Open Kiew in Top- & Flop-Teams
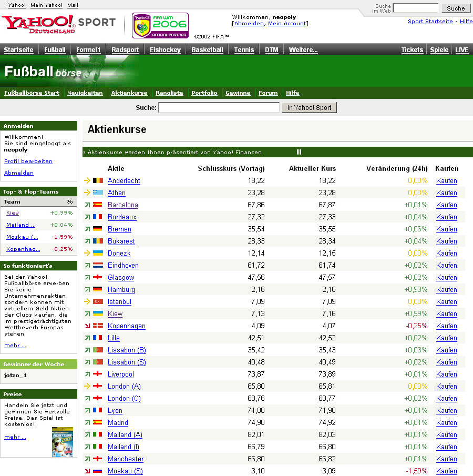The width and height of the screenshot is (473, 476). [x=13, y=213]
